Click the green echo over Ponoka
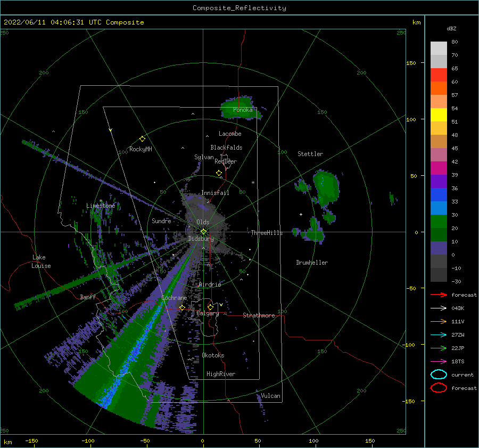479x448 pixels. (x=241, y=108)
